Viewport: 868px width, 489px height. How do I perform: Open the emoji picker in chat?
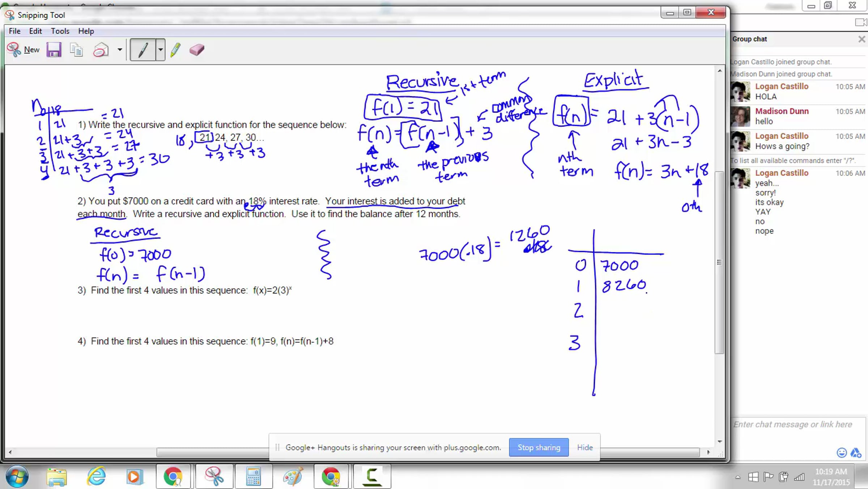click(842, 452)
